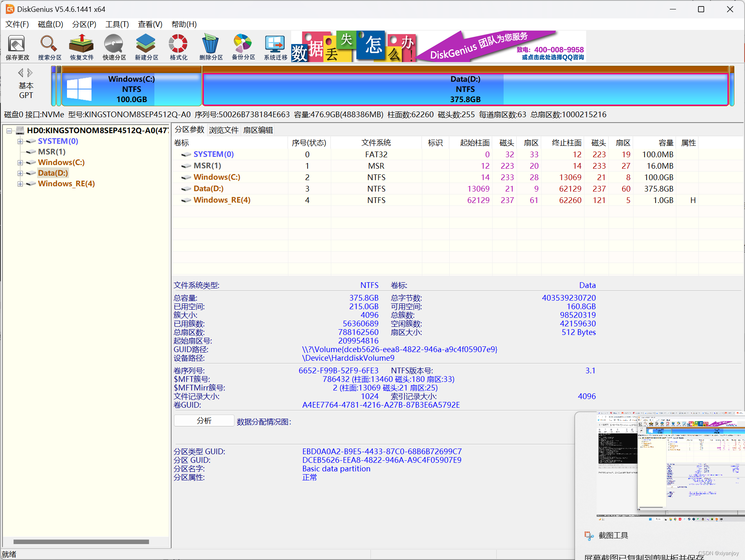
Task: Click the volume serial 6652-F99B-52F9-6FE3
Action: [x=339, y=370]
